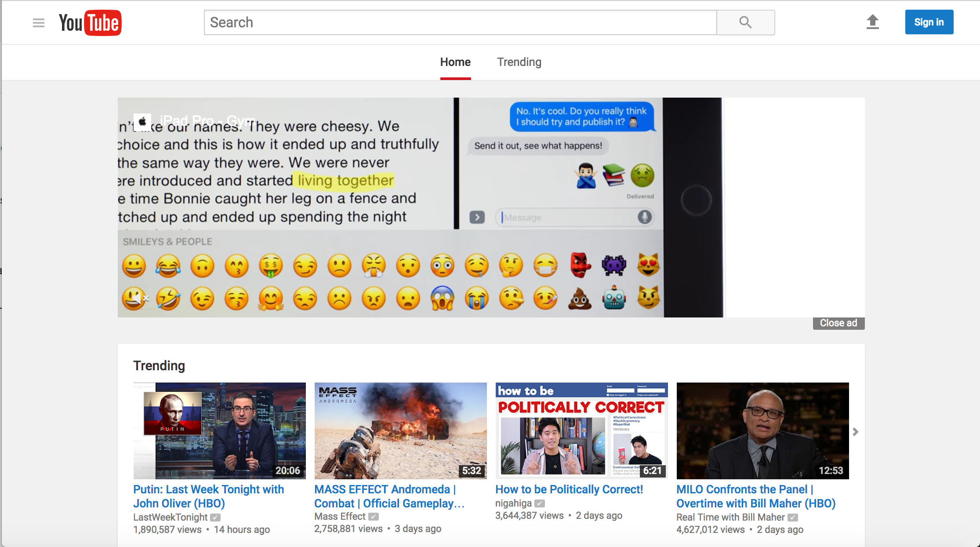Click the iPad home button in ad
Image resolution: width=980 pixels, height=547 pixels.
point(696,201)
